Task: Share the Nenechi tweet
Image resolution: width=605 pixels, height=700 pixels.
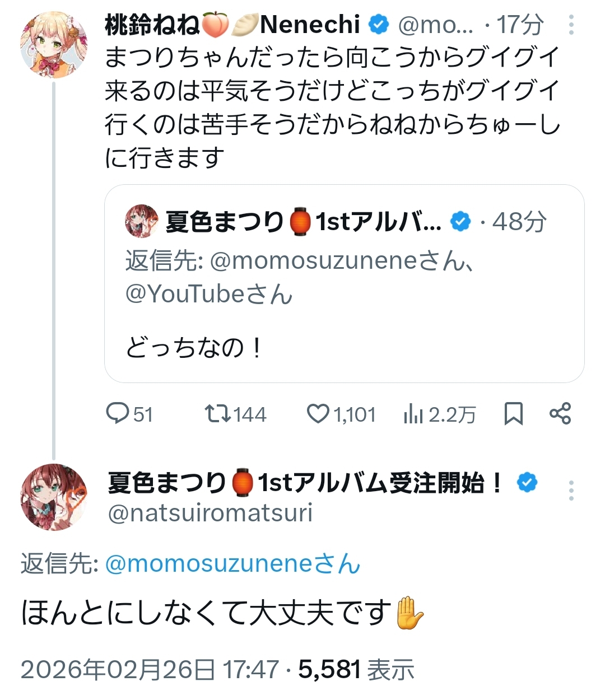Action: click(560, 413)
